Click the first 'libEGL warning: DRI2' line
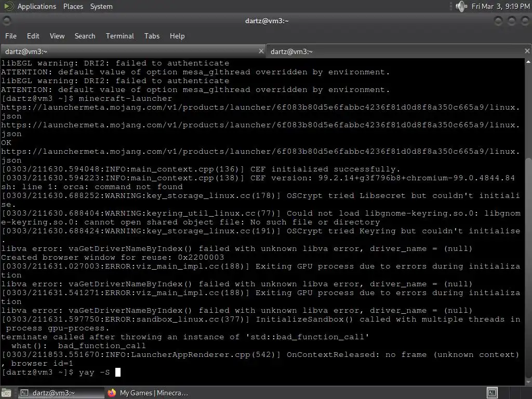This screenshot has width=532, height=399. [x=115, y=63]
